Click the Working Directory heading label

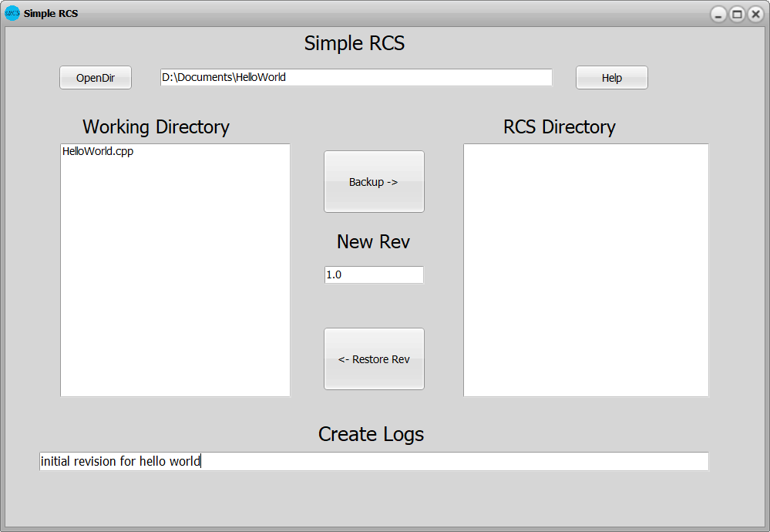click(156, 127)
